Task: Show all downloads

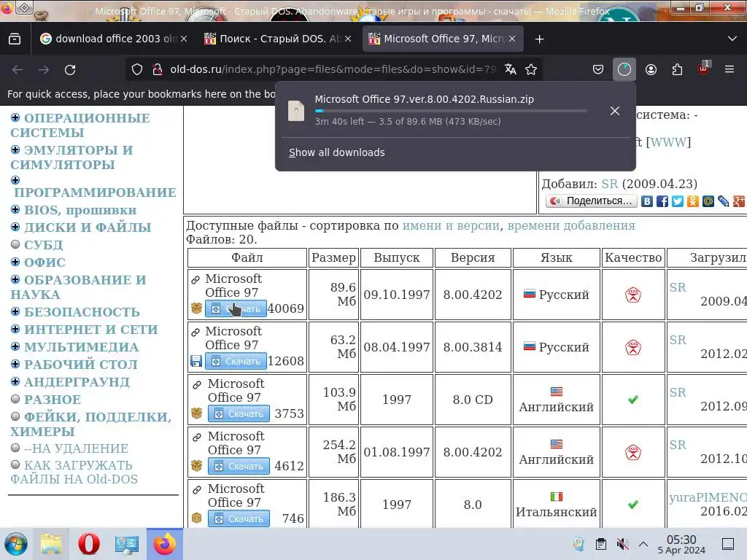Action: point(337,152)
